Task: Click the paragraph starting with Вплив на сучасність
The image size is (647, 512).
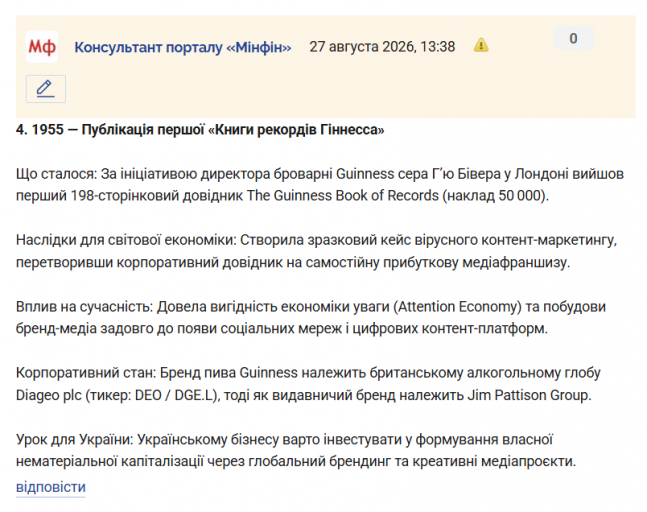Action: [x=311, y=318]
